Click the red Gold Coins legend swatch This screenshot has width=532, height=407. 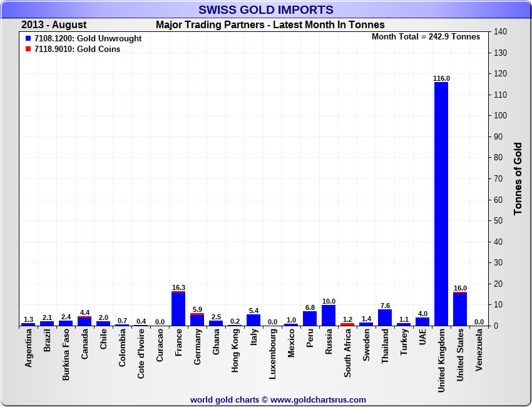coord(28,49)
